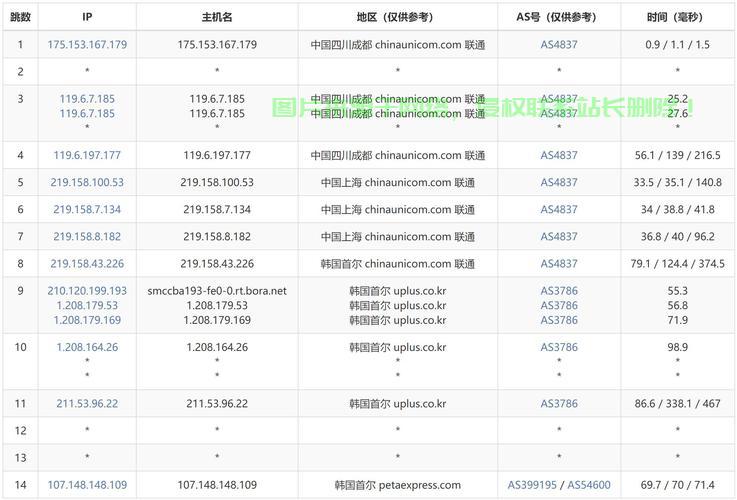This screenshot has height=500, width=737.
Task: Open IP link 219.158.8.182
Action: point(87,236)
